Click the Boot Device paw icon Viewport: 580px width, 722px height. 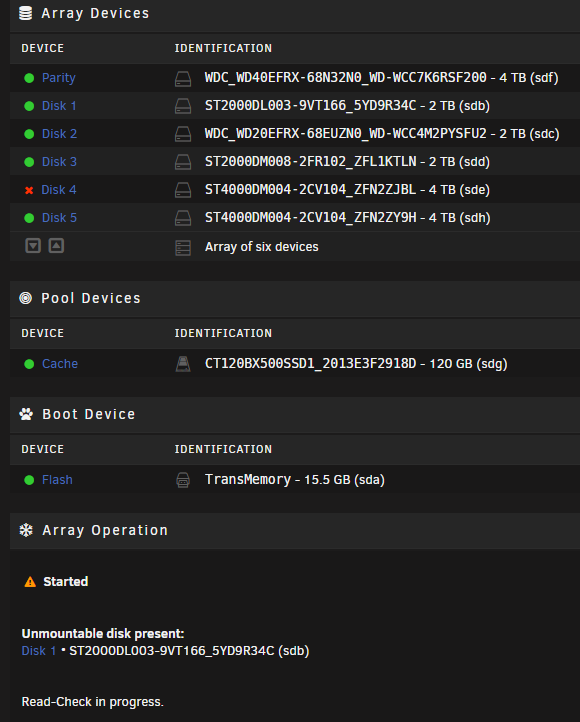[x=26, y=414]
